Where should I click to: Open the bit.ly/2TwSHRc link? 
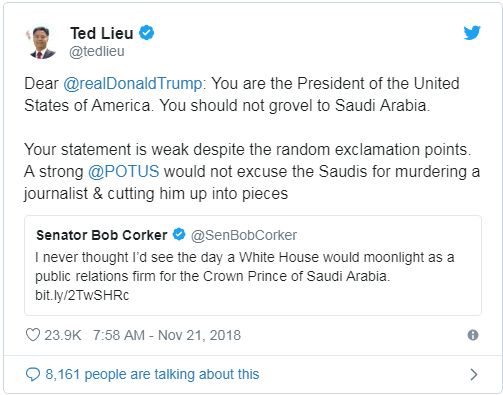click(82, 295)
